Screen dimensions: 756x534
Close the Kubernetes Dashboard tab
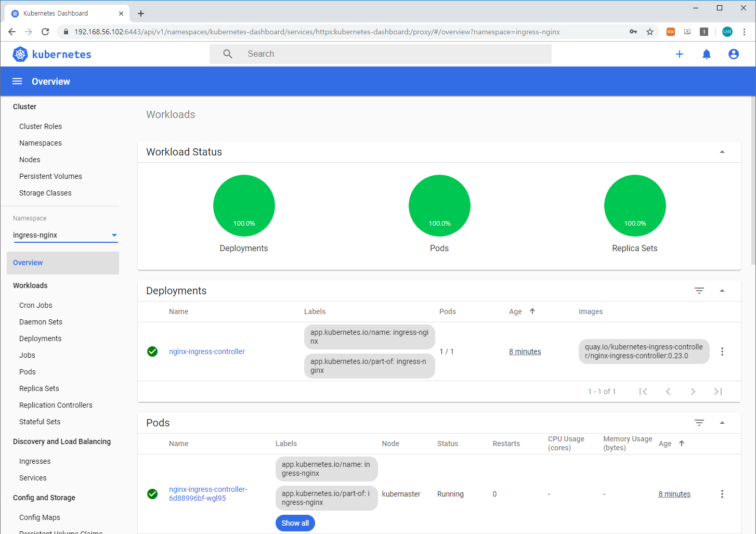tap(121, 14)
